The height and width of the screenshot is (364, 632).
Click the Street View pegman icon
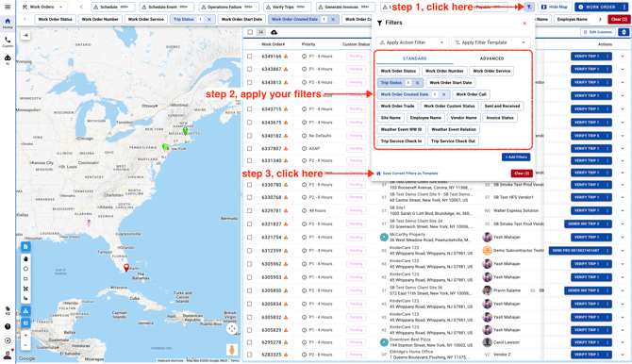pyautogui.click(x=232, y=350)
